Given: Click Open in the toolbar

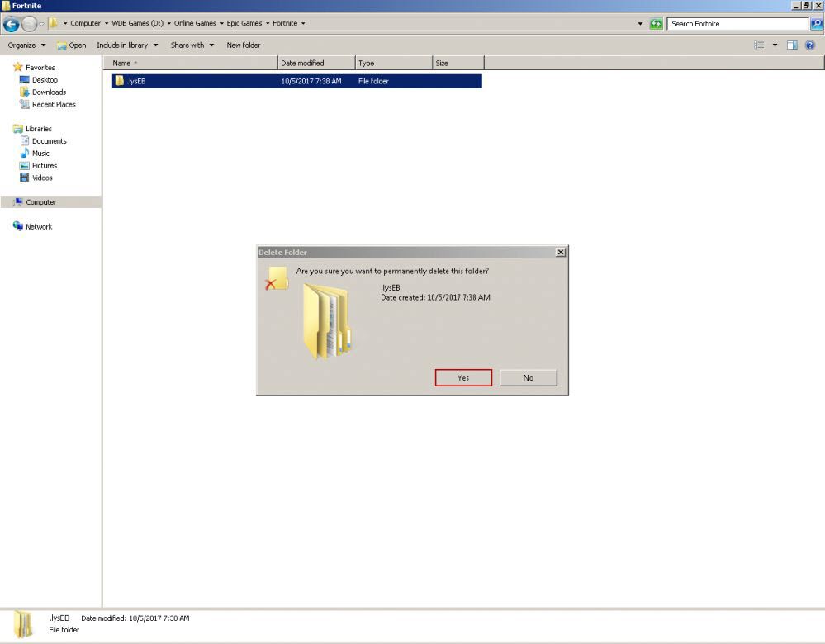Looking at the screenshot, I should (72, 45).
